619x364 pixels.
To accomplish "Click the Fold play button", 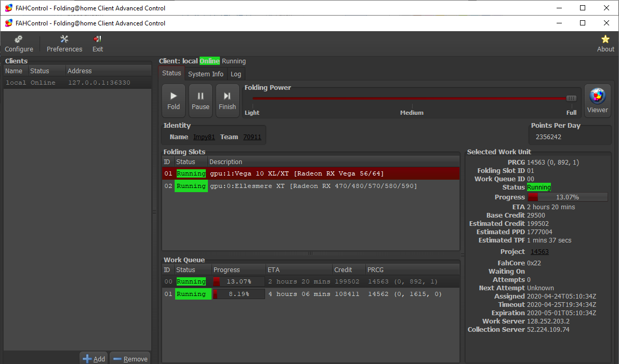I will pos(173,101).
